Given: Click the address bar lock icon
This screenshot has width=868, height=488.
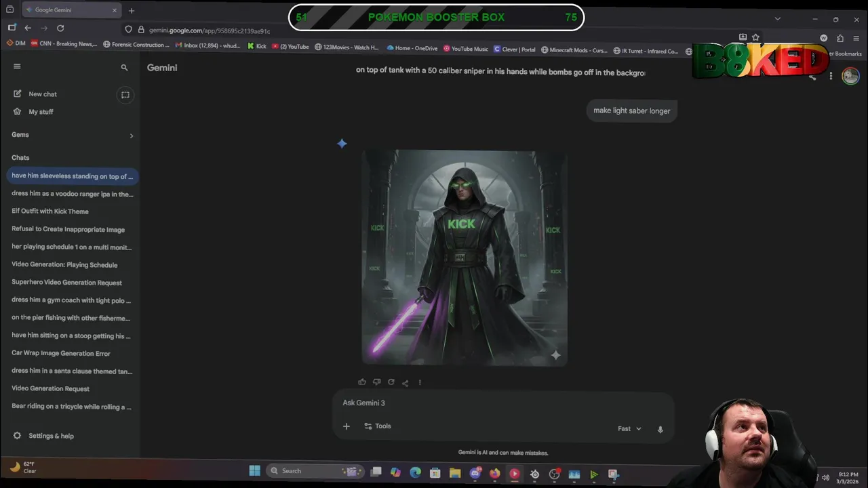Looking at the screenshot, I should pos(141,30).
